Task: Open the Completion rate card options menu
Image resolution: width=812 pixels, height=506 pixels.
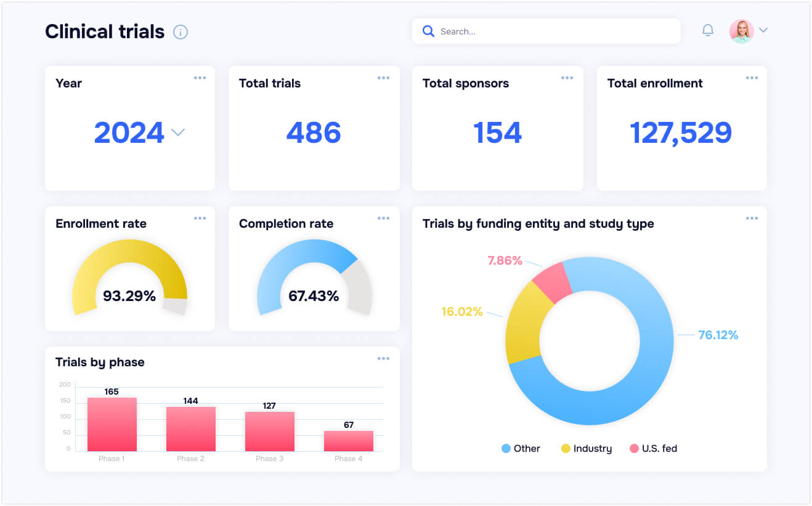Action: point(383,219)
